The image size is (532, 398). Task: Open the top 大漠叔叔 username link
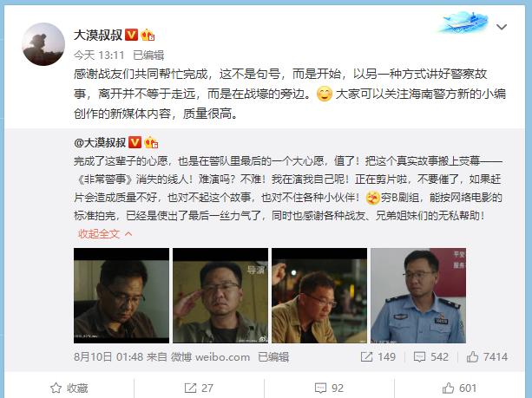pos(98,35)
